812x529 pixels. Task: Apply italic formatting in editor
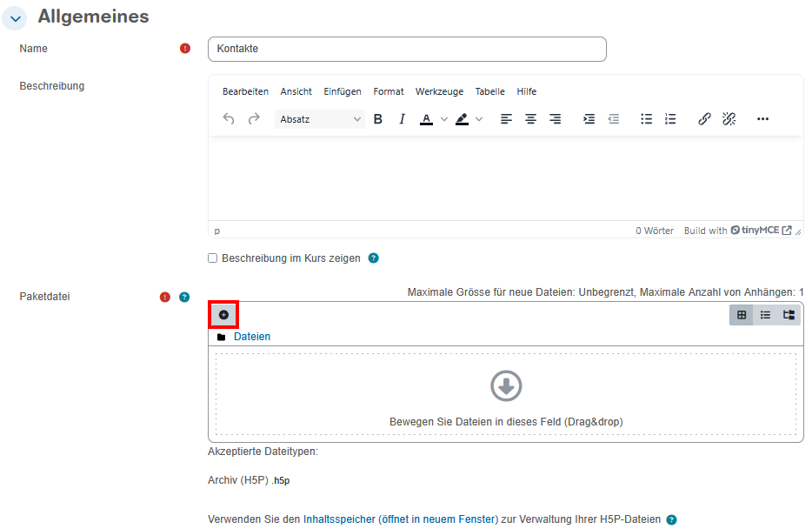click(x=402, y=119)
